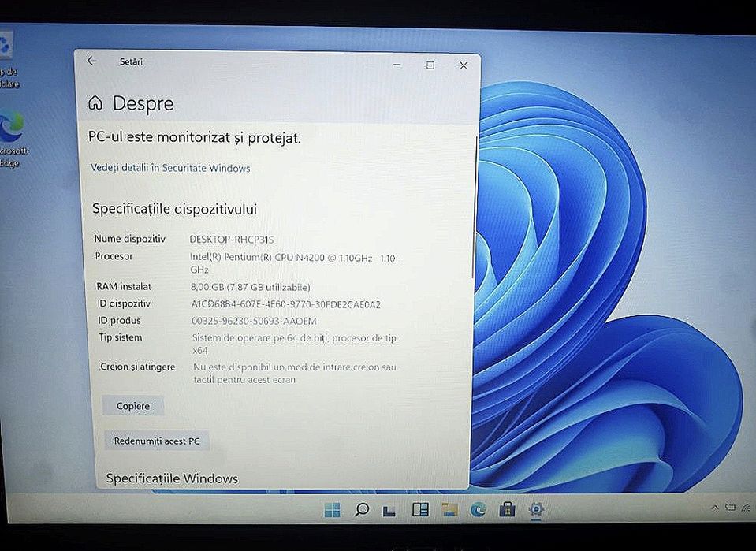Click the Procesor label
The height and width of the screenshot is (551, 756).
(x=114, y=256)
